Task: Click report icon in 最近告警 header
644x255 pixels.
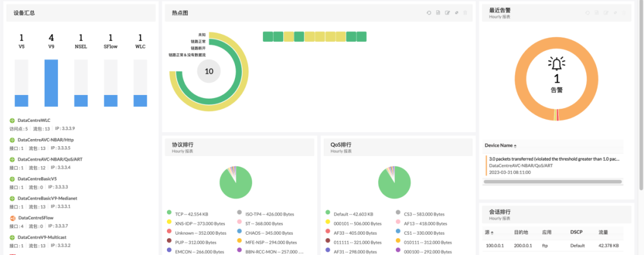Action: click(x=597, y=13)
